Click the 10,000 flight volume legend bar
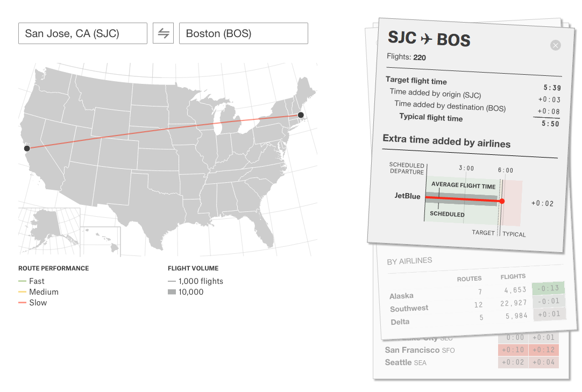Image resolution: width=582 pixels, height=392 pixels. point(172,292)
